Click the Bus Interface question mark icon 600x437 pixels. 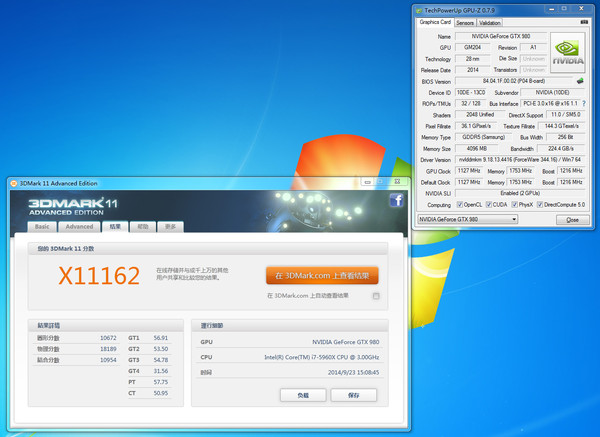coord(584,103)
